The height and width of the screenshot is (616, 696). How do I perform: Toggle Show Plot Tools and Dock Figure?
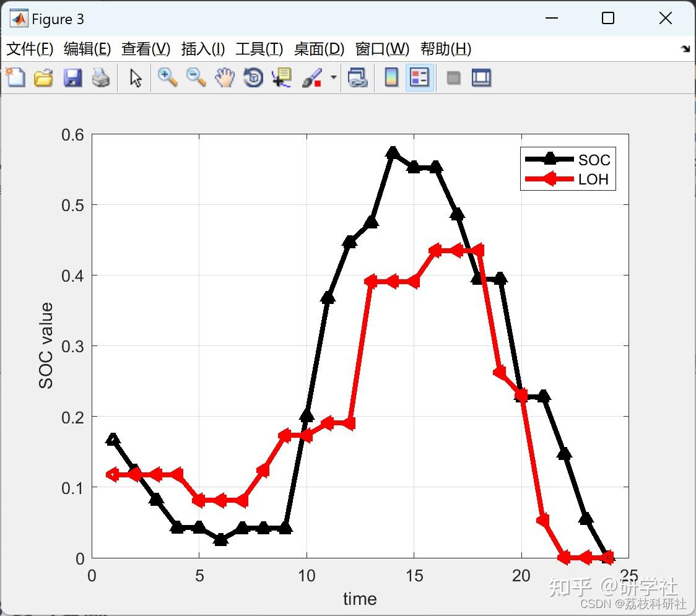[482, 77]
